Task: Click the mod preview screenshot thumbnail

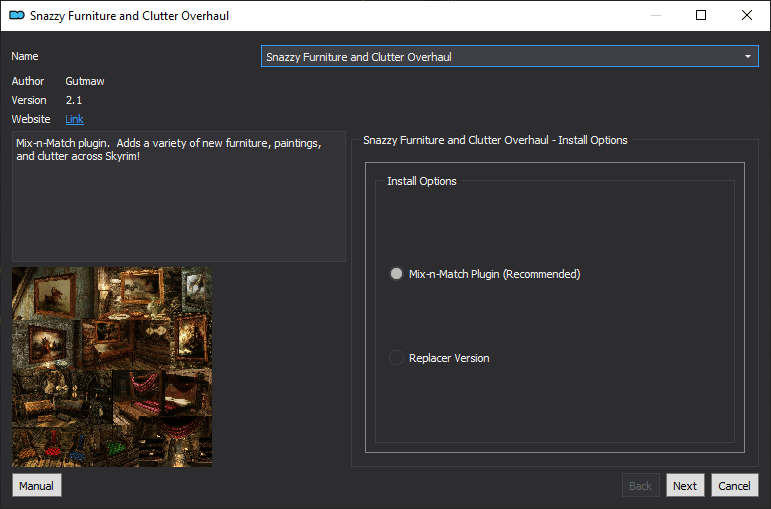Action: 112,367
